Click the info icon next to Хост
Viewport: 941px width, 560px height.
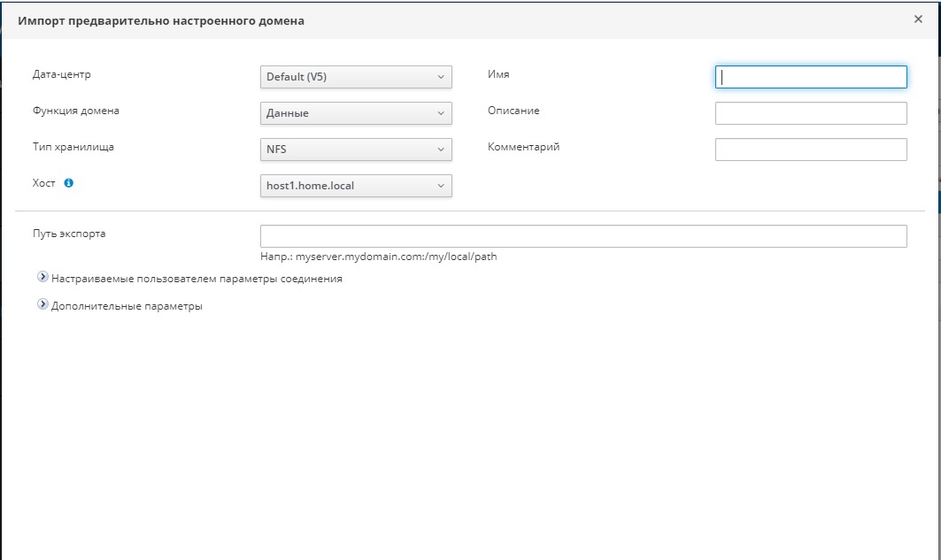tap(69, 183)
